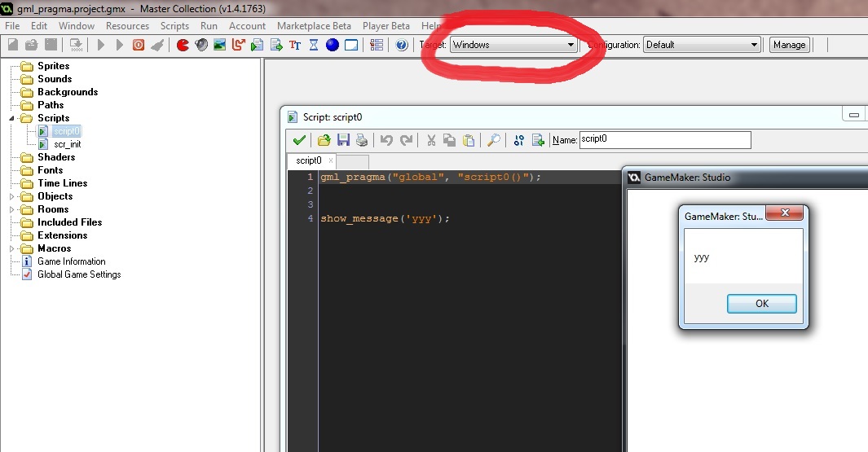Switch to the script0 editor tab

click(309, 161)
